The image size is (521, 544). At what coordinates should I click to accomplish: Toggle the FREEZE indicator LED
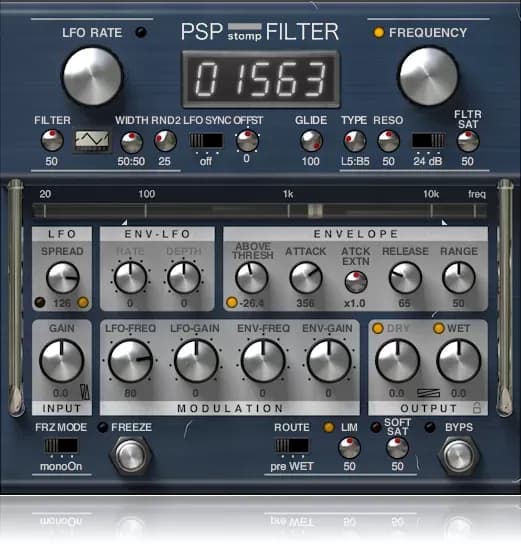[102, 427]
